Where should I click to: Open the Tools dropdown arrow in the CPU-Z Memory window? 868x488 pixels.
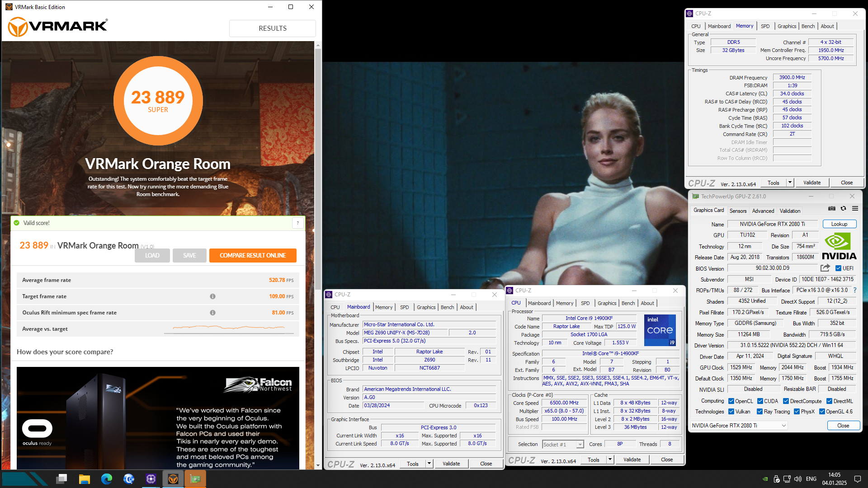[x=790, y=183]
